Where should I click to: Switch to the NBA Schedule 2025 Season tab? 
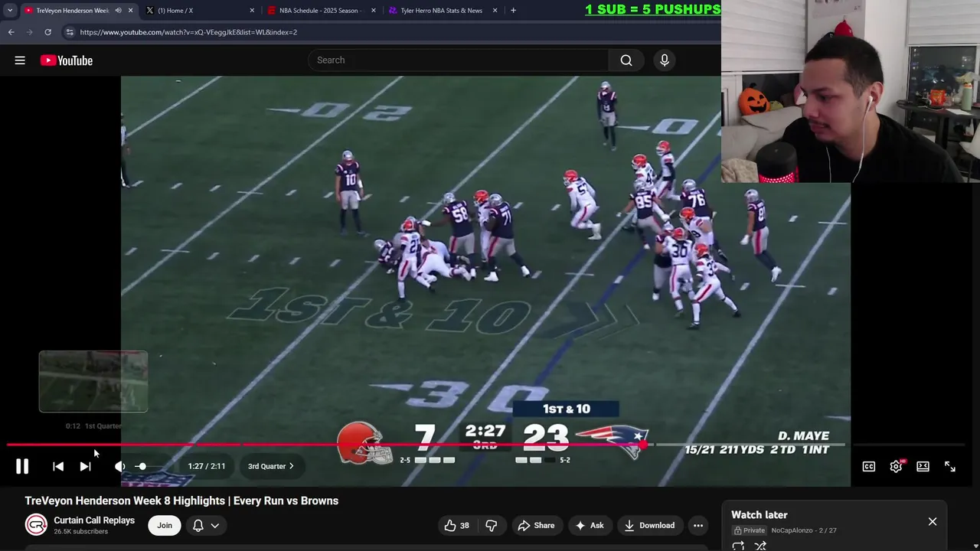(x=320, y=11)
